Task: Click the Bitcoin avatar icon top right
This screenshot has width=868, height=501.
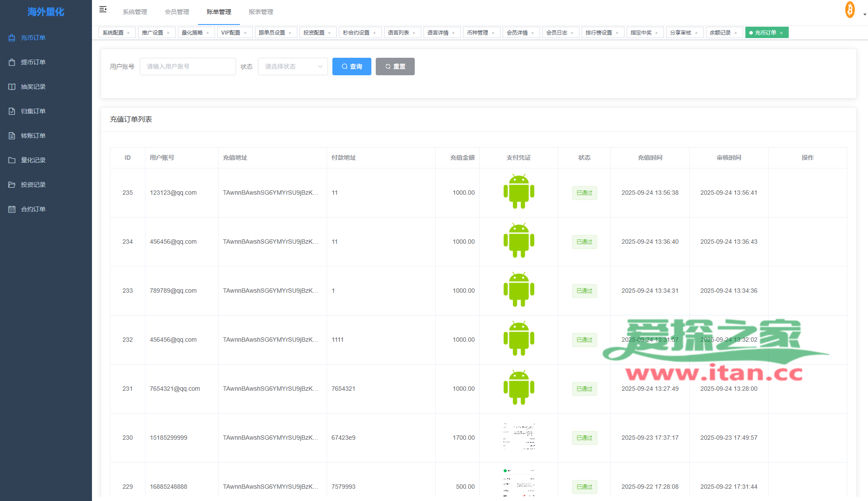Action: [850, 10]
